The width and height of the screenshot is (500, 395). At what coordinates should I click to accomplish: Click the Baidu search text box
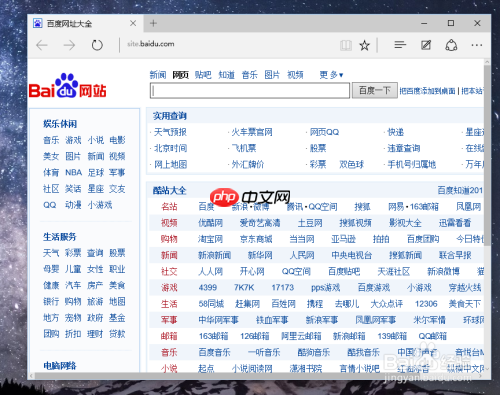point(250,90)
